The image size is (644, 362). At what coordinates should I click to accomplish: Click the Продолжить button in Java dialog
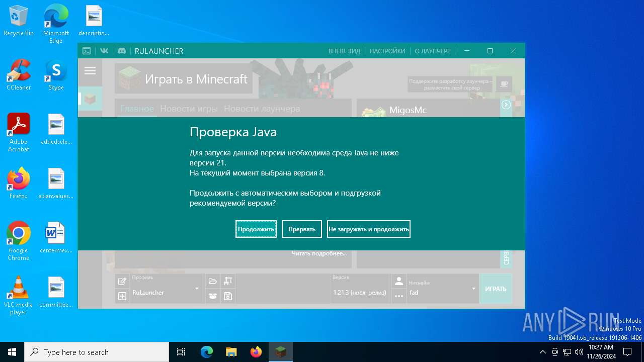pos(256,229)
